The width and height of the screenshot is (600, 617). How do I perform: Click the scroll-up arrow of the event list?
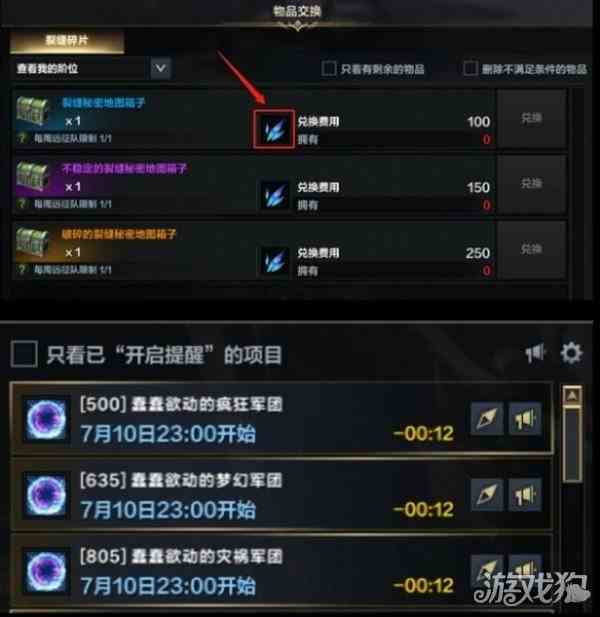click(x=572, y=395)
